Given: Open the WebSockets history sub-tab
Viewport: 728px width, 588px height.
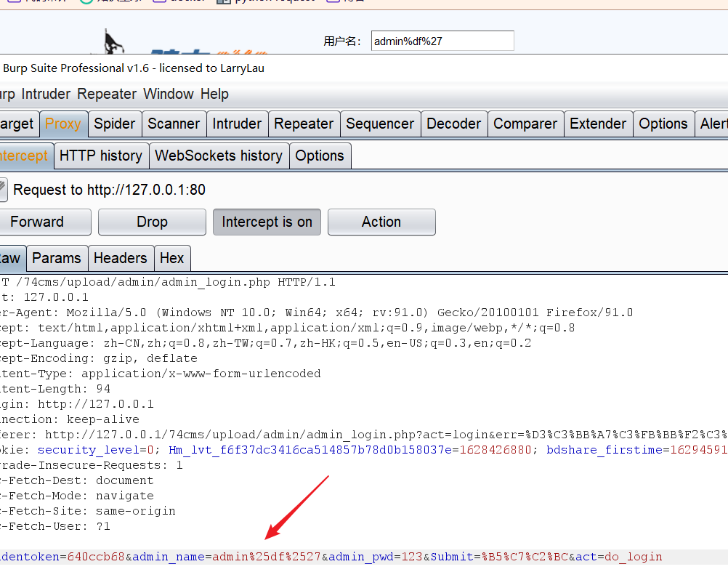Looking at the screenshot, I should coord(219,156).
